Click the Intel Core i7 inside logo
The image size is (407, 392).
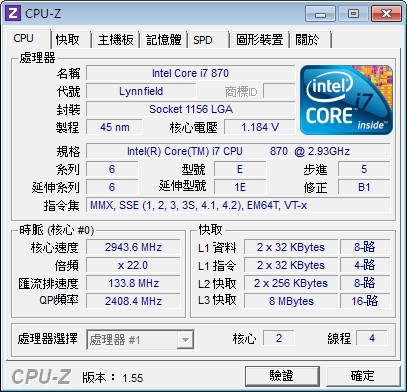click(346, 100)
